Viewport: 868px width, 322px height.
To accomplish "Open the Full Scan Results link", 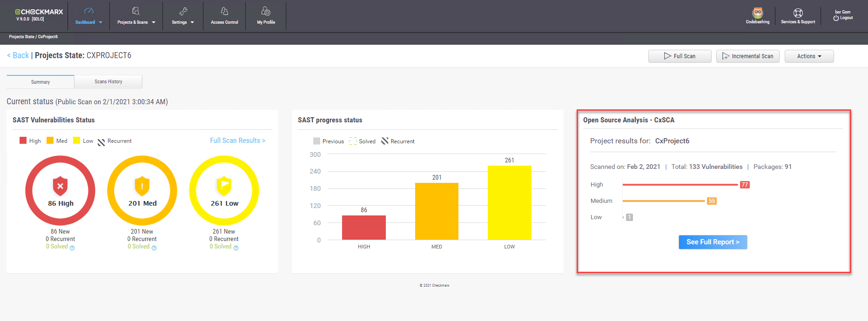I will tap(237, 141).
